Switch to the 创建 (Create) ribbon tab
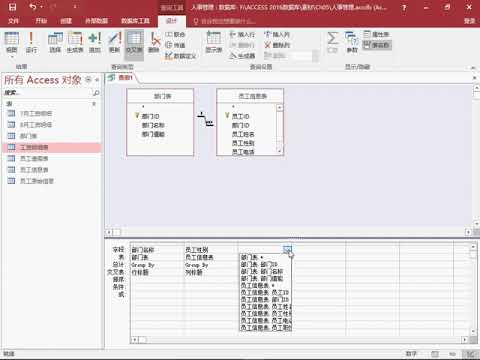480x360 pixels. pyautogui.click(x=66, y=21)
